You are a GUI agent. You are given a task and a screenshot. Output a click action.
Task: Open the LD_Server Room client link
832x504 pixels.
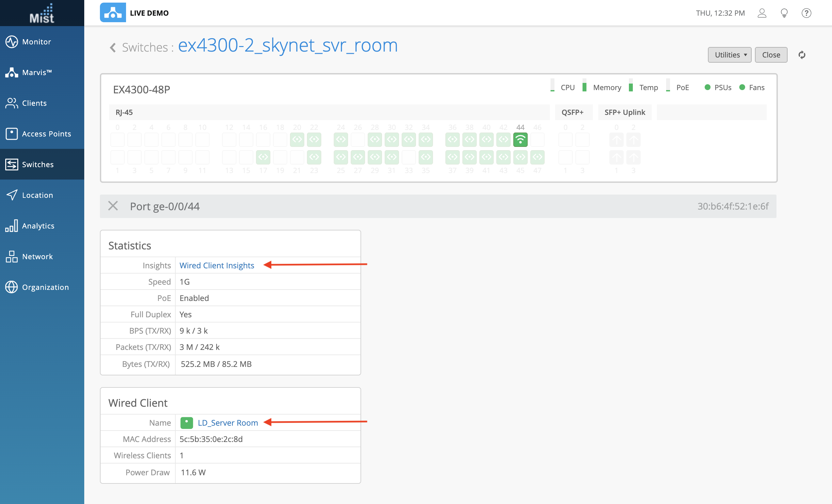coord(228,423)
